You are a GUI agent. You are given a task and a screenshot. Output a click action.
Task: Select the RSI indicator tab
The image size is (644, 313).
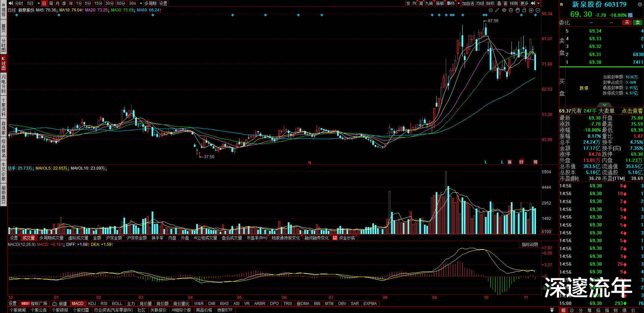[x=104, y=303]
